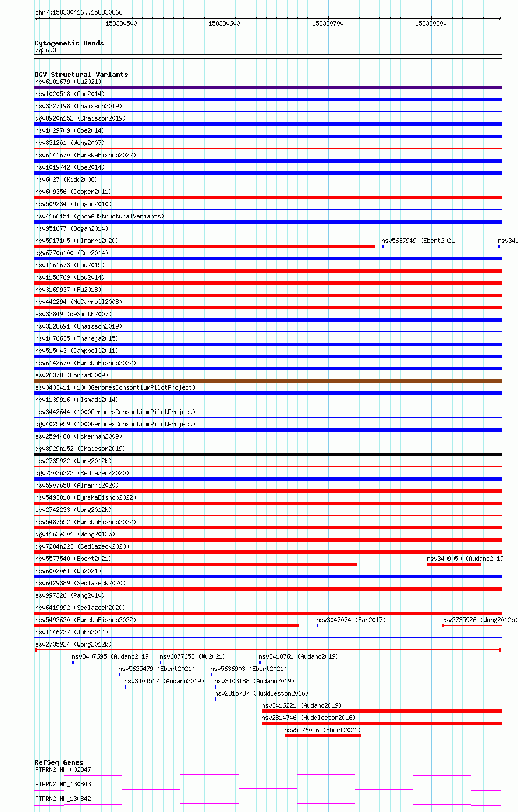This screenshot has width=518, height=812.
Task: Click the PTPRN2|NM_130843 transcript label
Action: (63, 784)
